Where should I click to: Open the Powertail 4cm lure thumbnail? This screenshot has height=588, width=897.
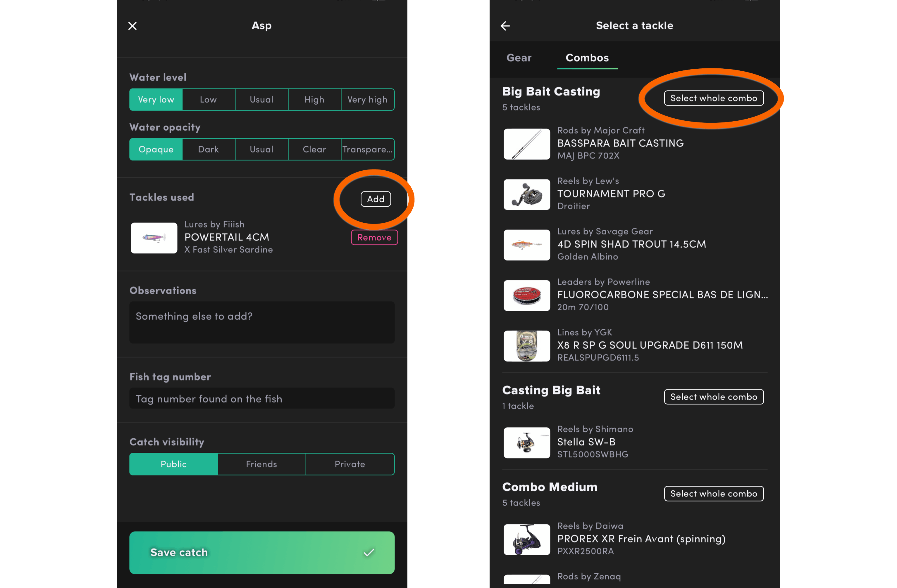tap(154, 238)
